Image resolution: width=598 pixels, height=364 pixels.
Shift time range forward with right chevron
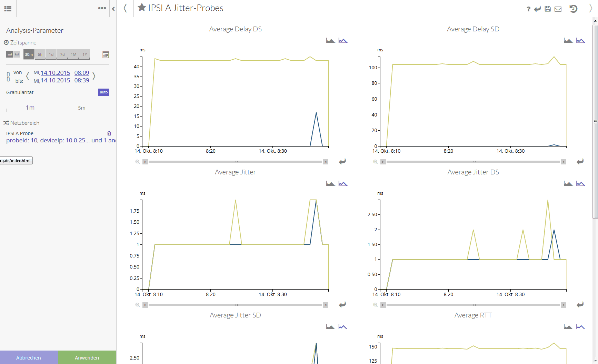pyautogui.click(x=94, y=76)
